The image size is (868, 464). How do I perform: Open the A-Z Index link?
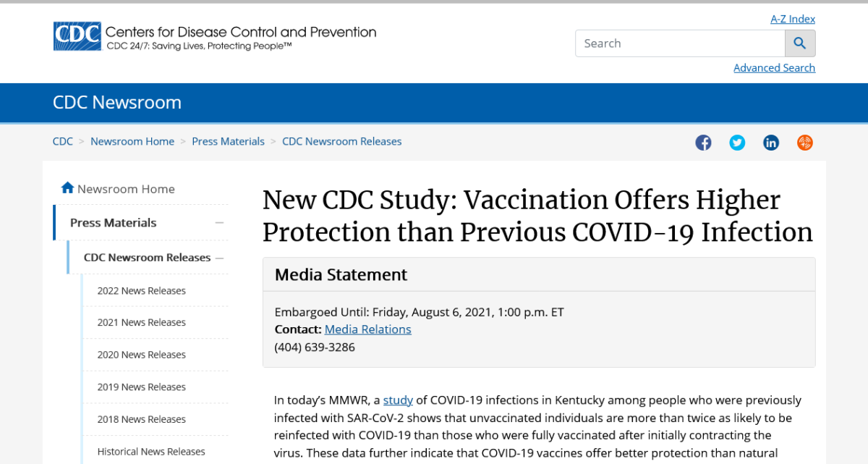(793, 20)
